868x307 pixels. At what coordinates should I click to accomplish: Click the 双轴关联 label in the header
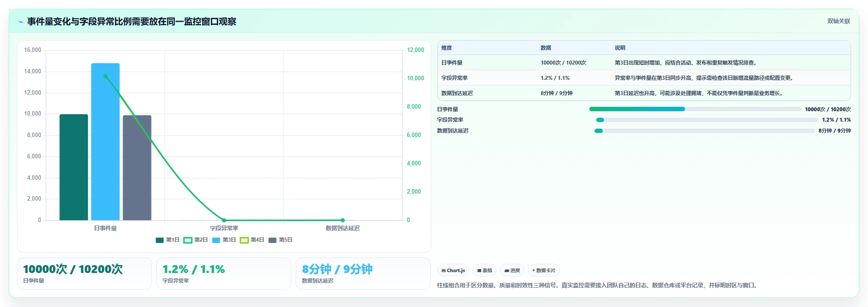pyautogui.click(x=838, y=21)
